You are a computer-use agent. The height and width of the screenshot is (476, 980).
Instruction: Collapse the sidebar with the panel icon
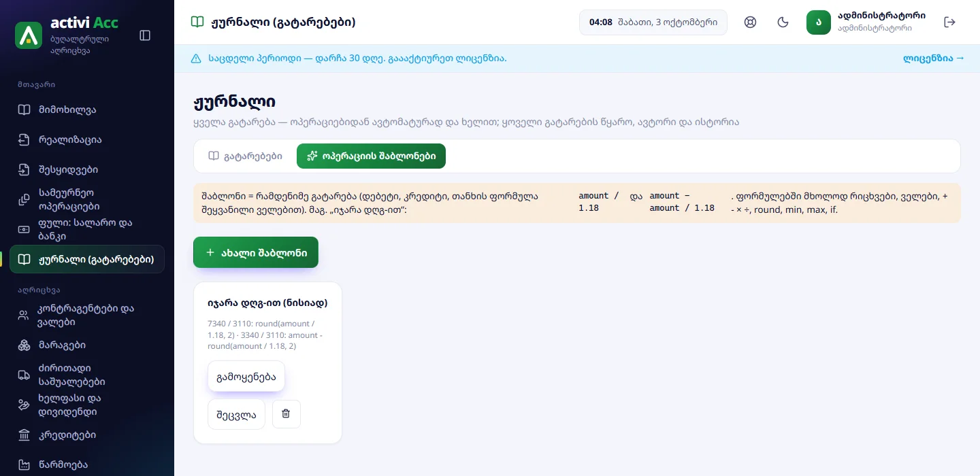[x=145, y=35]
